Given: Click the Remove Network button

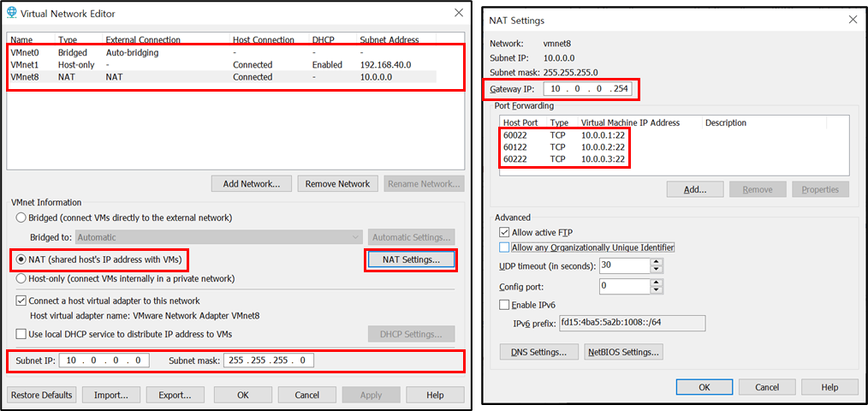Looking at the screenshot, I should 337,184.
